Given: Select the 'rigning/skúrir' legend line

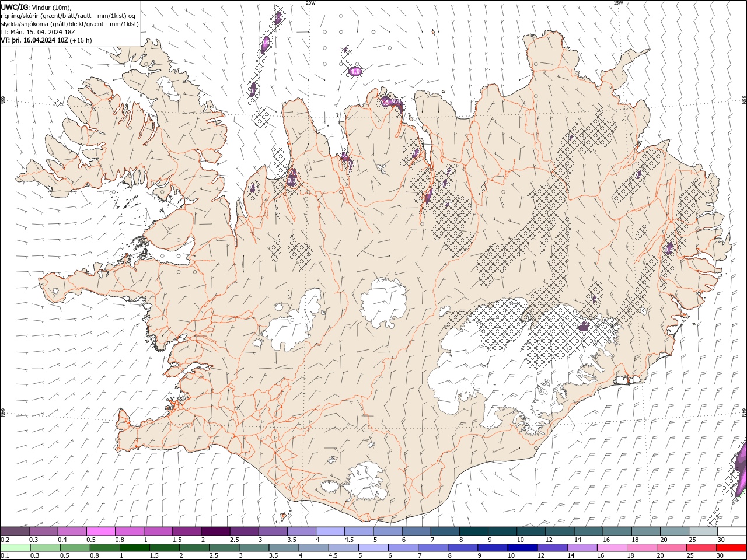Looking at the screenshot, I should tap(68, 16).
